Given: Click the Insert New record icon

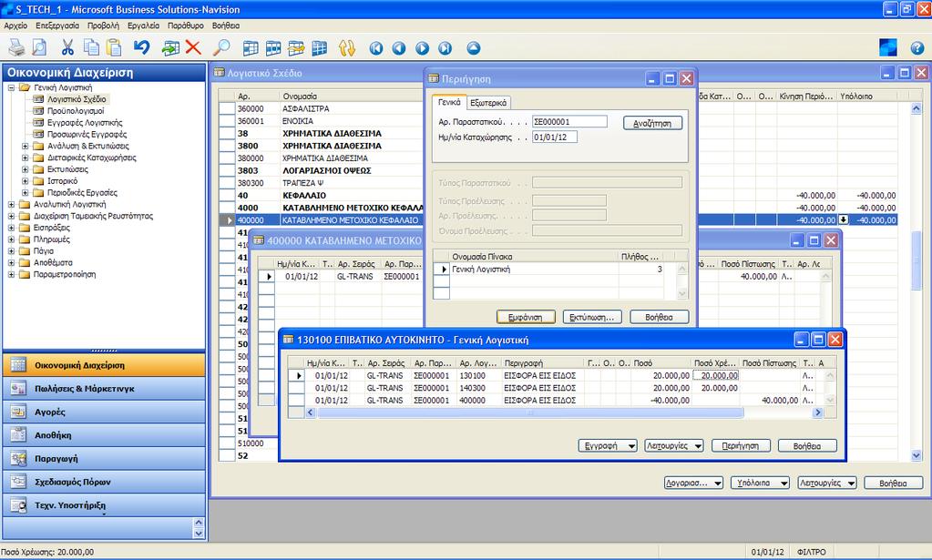Looking at the screenshot, I should (x=170, y=48).
